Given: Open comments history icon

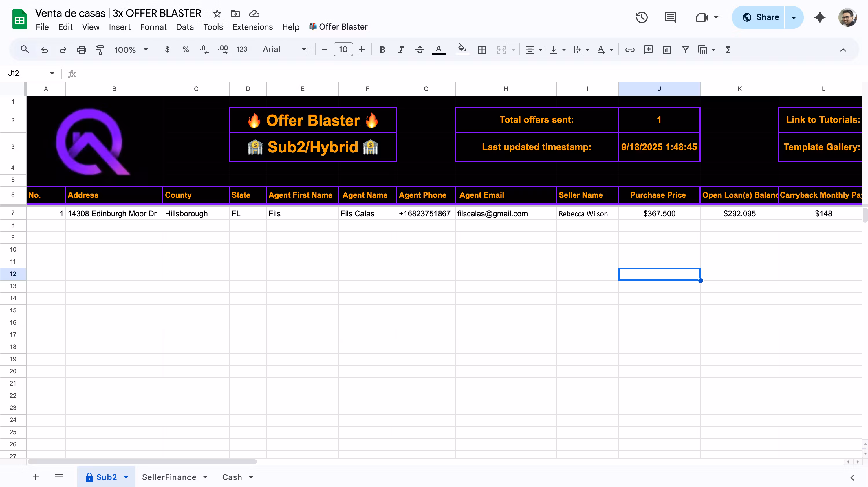Looking at the screenshot, I should click(670, 17).
